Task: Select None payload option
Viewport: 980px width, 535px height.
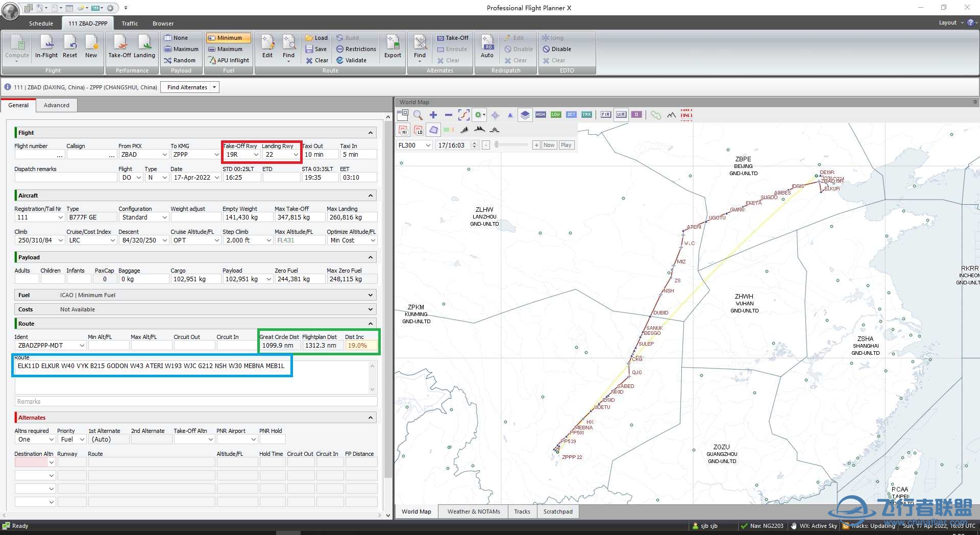Action: (176, 38)
